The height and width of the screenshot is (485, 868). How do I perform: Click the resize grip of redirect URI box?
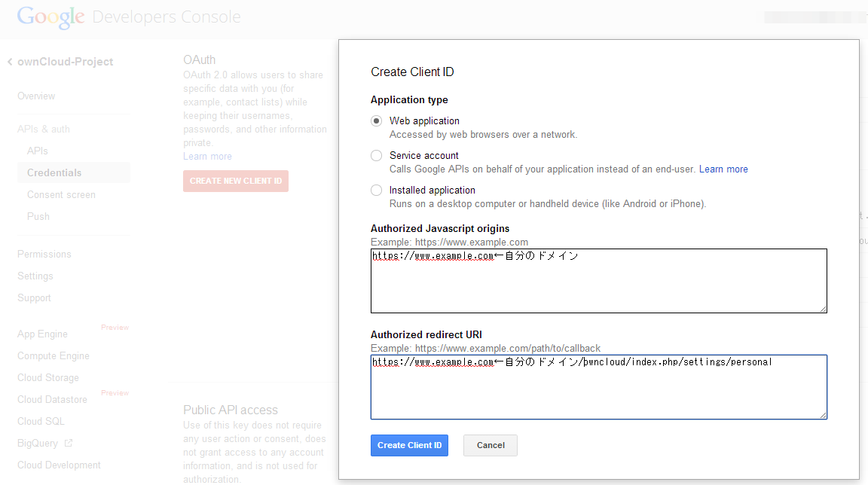(823, 415)
